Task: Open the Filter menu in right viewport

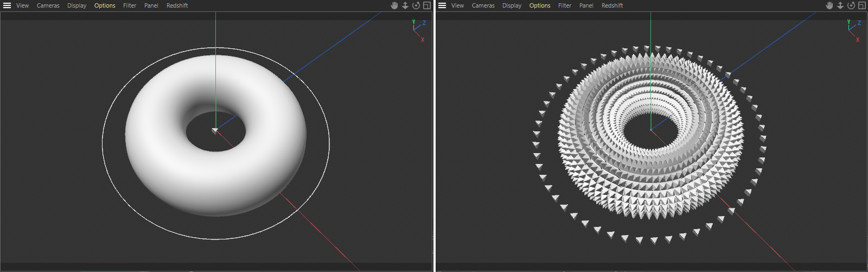Action: click(x=565, y=5)
